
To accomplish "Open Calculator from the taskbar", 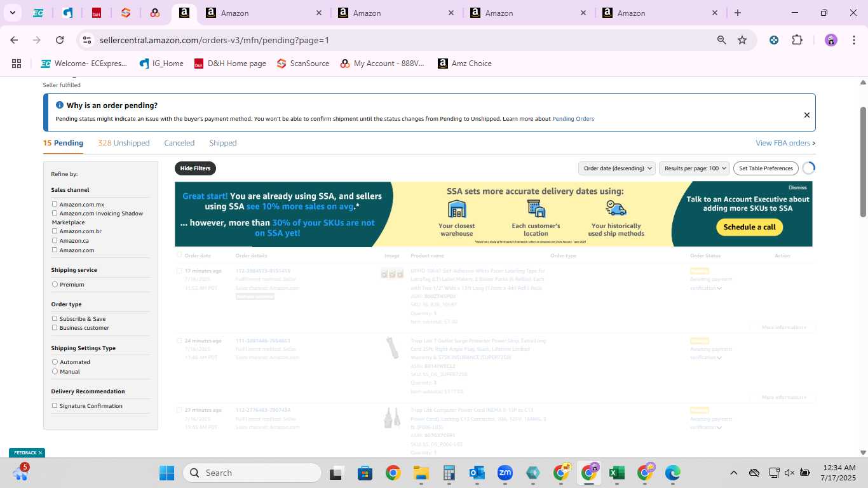I will (449, 473).
